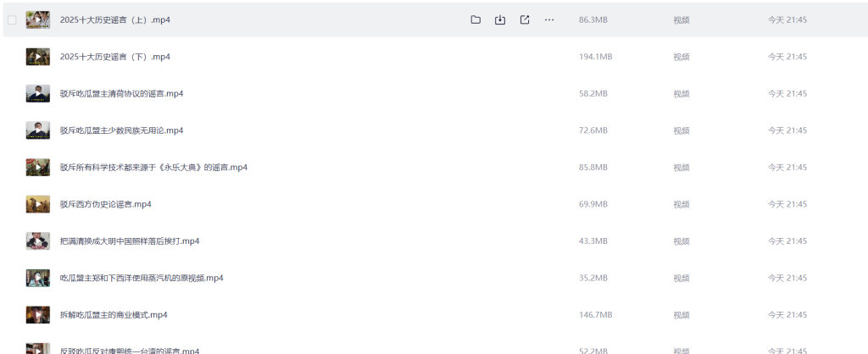Click the file name 驳斥吃瓜盟主少数民族无用论.mp4
Viewport: 868px width, 354px height.
click(121, 130)
